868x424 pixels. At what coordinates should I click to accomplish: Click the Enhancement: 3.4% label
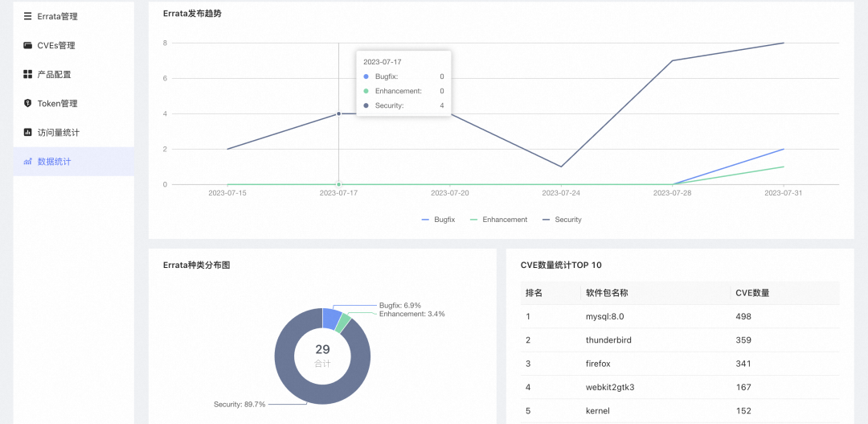(411, 314)
